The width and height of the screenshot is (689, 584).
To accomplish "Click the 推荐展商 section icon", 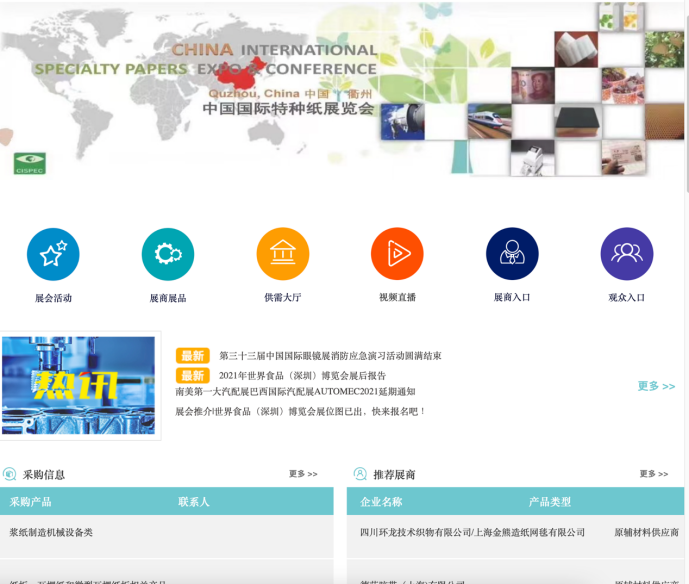I will pyautogui.click(x=360, y=474).
